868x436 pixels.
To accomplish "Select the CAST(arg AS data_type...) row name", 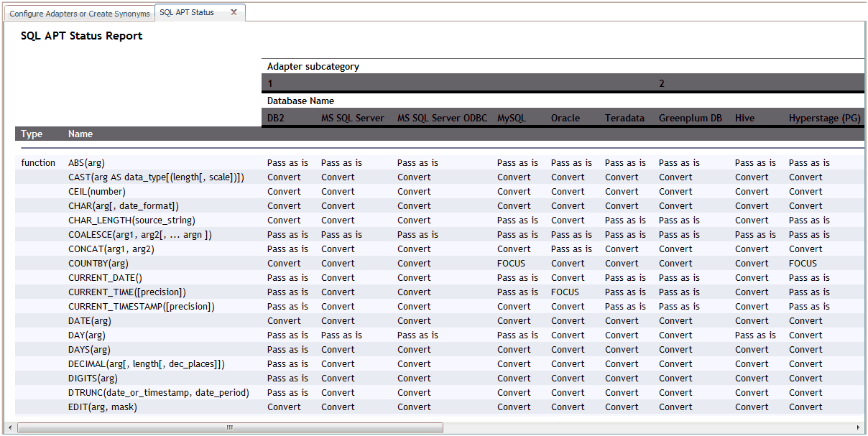I will point(157,177).
